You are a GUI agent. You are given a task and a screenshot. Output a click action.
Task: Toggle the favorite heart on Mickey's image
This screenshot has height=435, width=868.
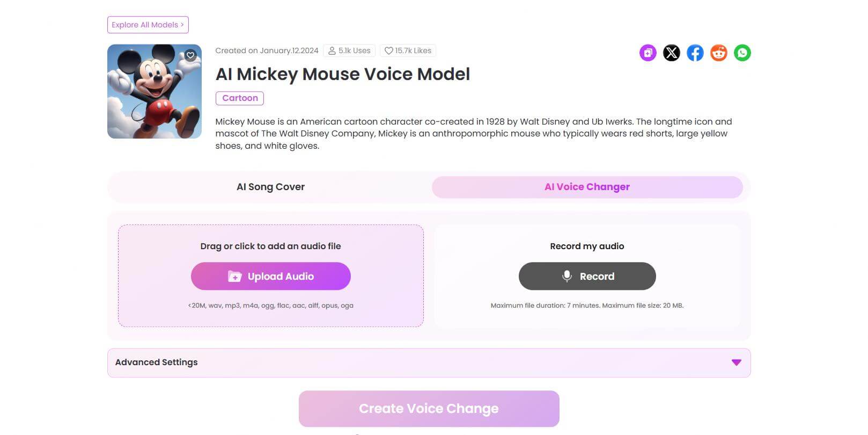pyautogui.click(x=190, y=55)
